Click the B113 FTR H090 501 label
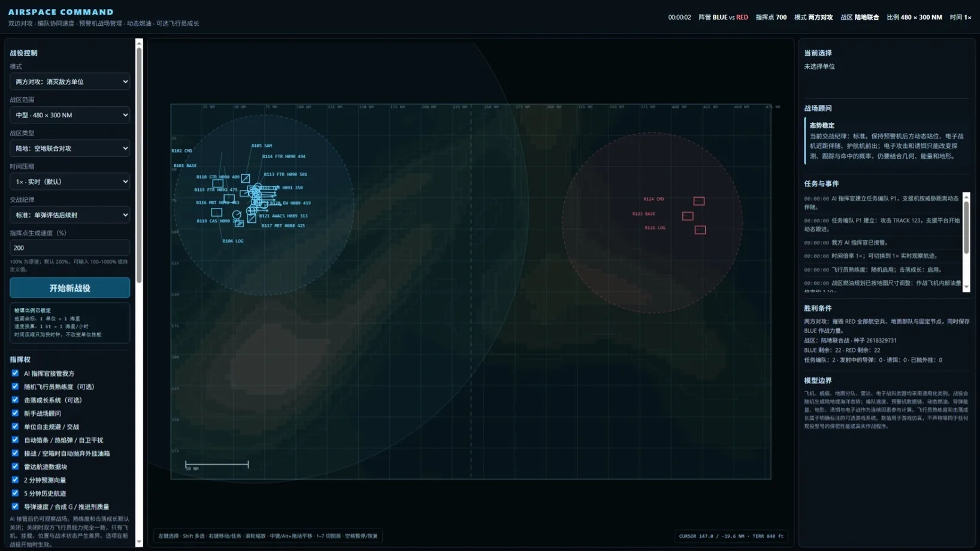The width and height of the screenshot is (980, 551). 286,174
